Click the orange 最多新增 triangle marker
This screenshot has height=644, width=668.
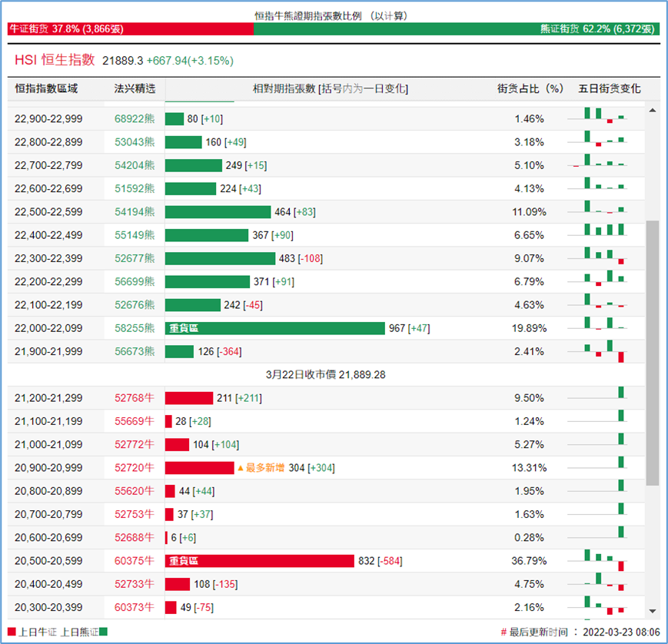(240, 468)
